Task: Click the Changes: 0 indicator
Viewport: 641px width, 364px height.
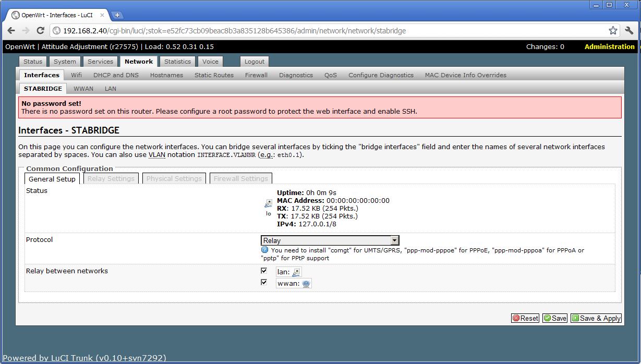Action: point(545,46)
